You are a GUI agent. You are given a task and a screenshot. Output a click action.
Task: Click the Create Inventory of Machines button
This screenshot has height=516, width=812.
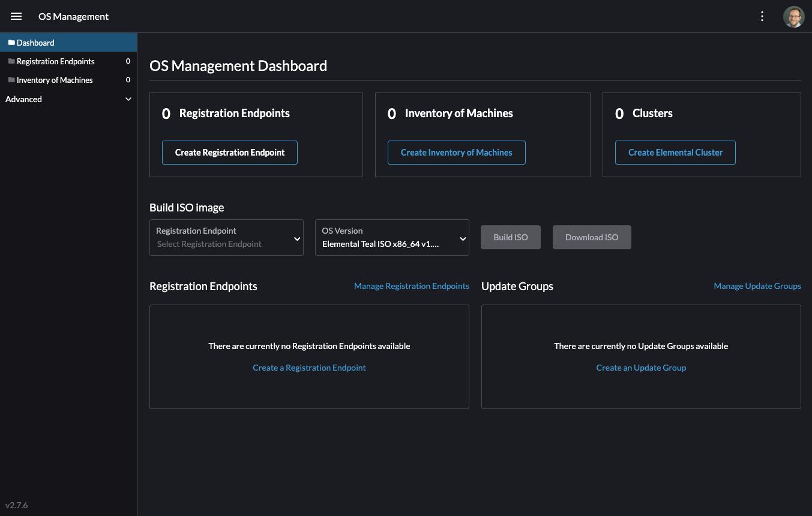point(456,153)
